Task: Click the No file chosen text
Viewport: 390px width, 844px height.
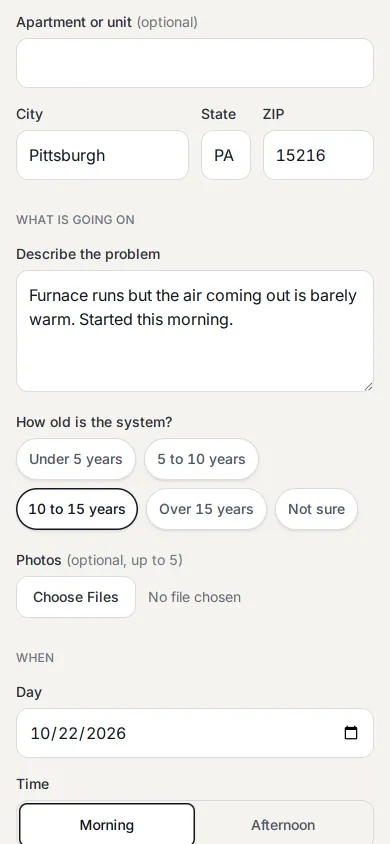Action: pyautogui.click(x=194, y=597)
